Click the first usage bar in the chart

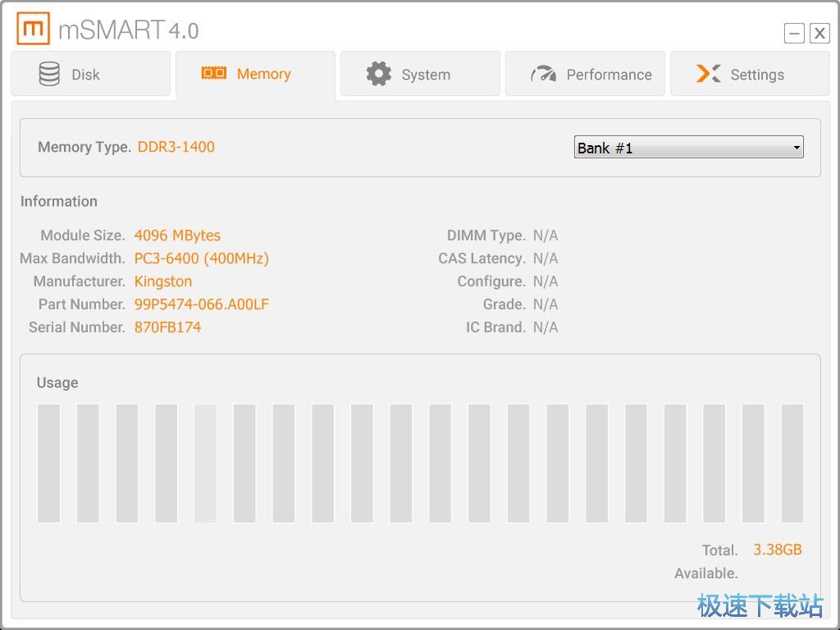point(48,462)
